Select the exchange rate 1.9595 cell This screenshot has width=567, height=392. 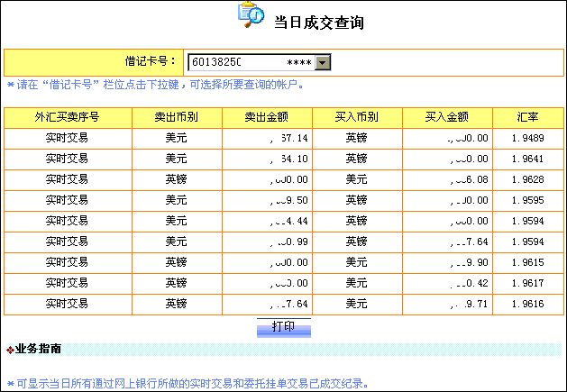click(528, 201)
